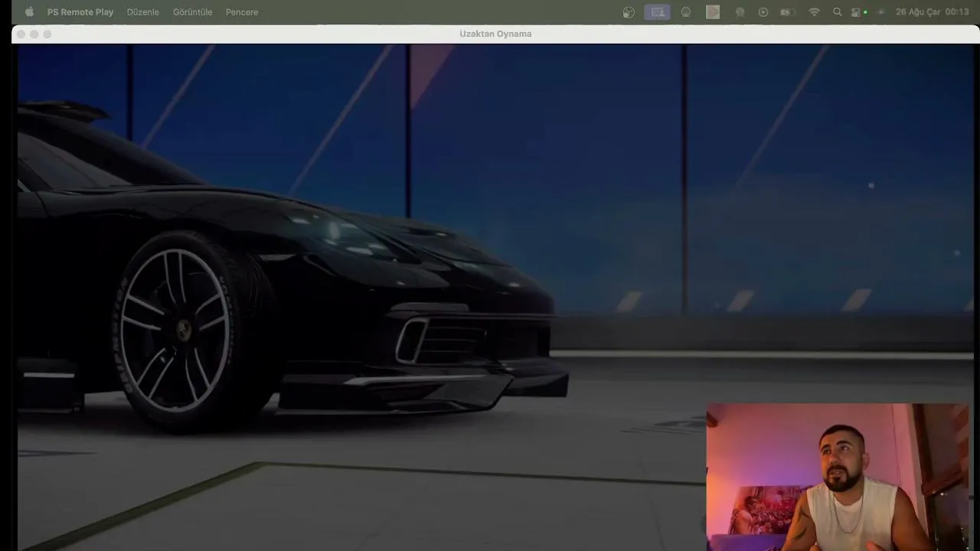Open the date and time 26 Ağu Çar
980x551 pixels.
point(932,12)
